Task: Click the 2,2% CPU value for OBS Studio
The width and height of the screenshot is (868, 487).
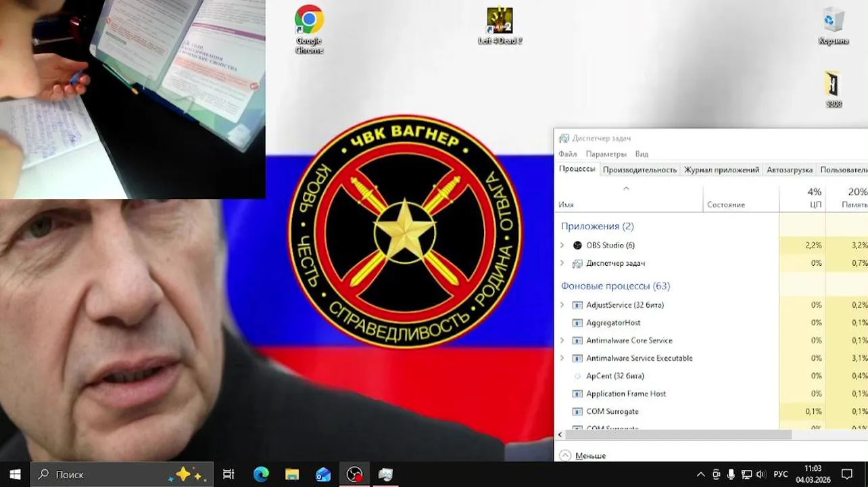Action: point(813,245)
